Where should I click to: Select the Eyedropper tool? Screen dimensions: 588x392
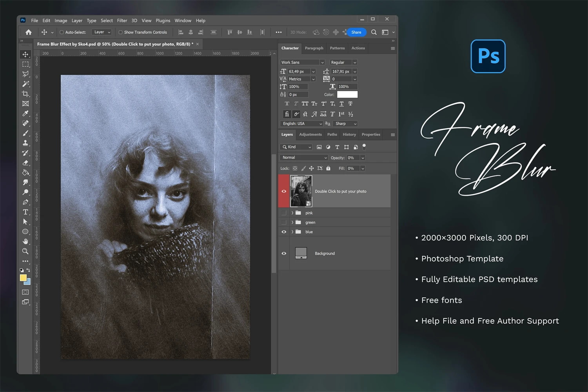coord(25,114)
